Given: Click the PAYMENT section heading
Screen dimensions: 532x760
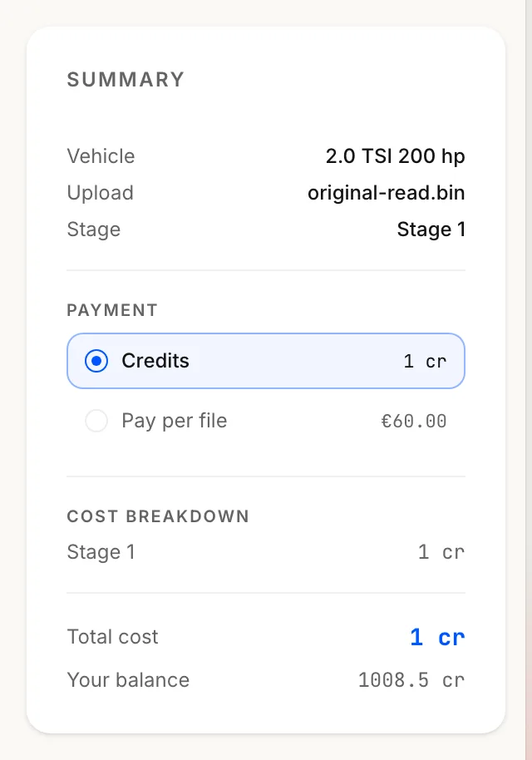Looking at the screenshot, I should click(112, 310).
